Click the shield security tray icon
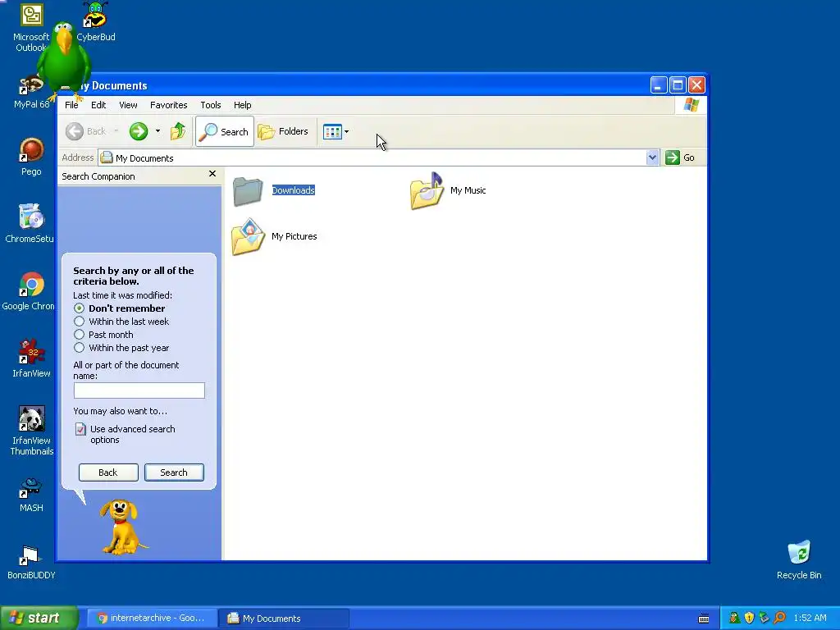The image size is (840, 630). 749,618
